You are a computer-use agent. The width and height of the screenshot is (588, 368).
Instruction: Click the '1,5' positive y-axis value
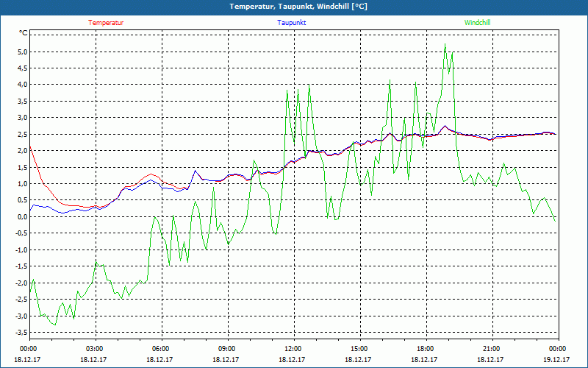coord(23,167)
